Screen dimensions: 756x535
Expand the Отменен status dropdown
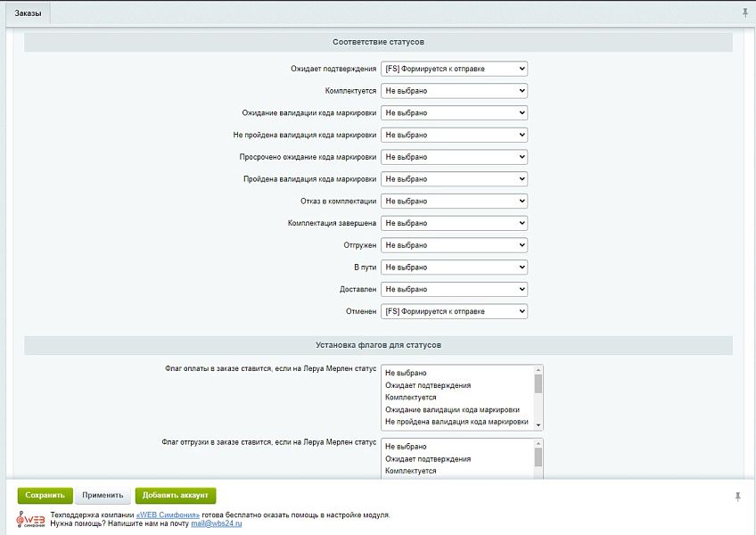point(454,311)
